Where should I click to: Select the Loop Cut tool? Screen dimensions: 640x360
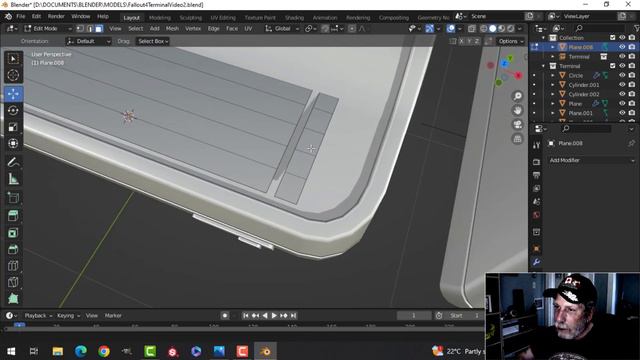[x=13, y=266]
